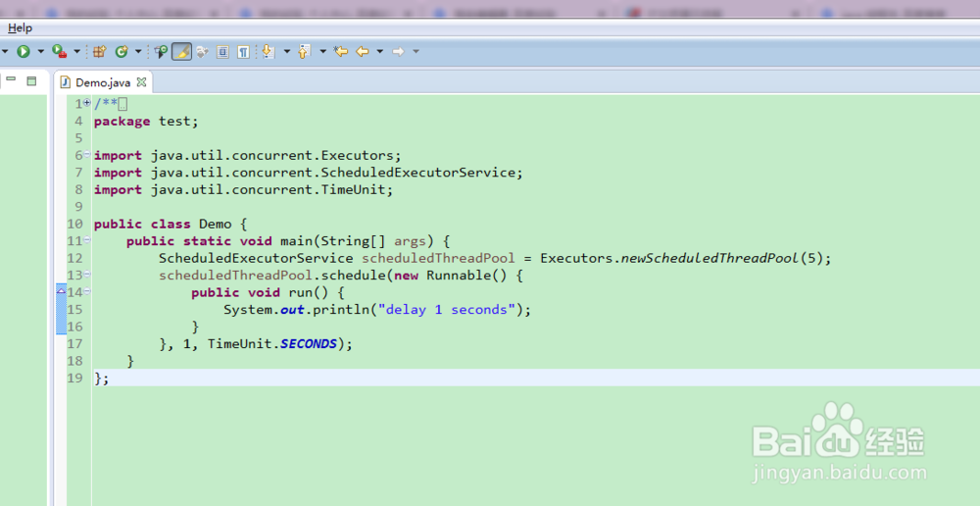Click 'TimeUnit.SECONDS' on line 17

tap(272, 344)
